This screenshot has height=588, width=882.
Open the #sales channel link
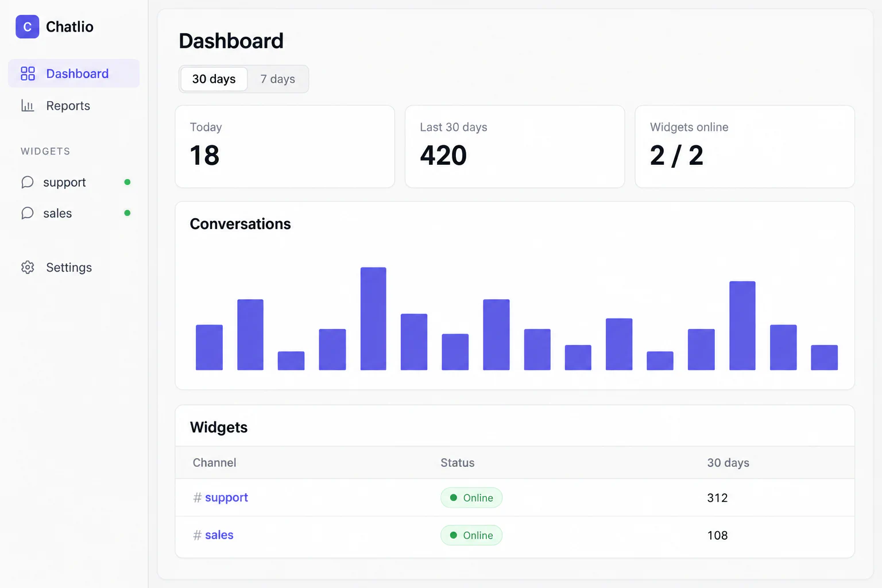(213, 535)
